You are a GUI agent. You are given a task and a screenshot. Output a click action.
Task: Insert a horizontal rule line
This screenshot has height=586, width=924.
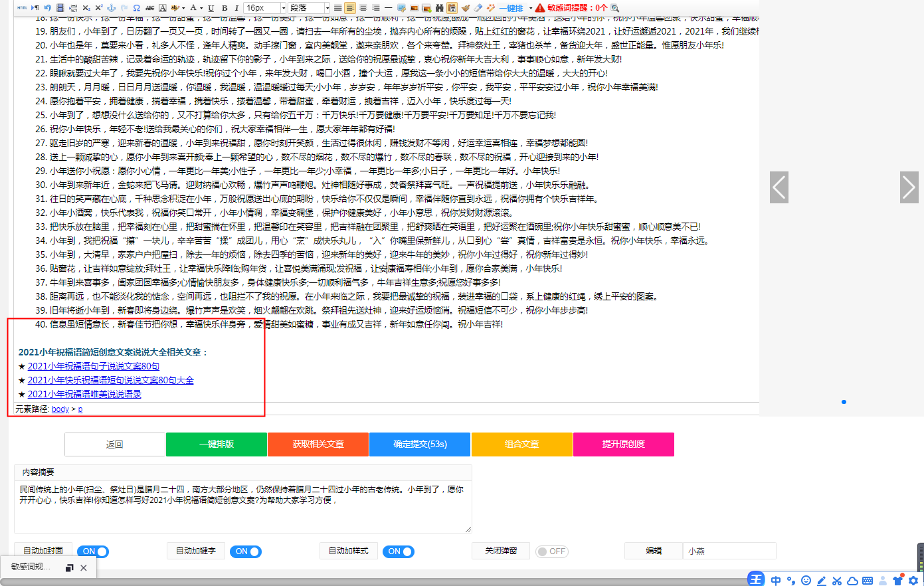pyautogui.click(x=389, y=8)
